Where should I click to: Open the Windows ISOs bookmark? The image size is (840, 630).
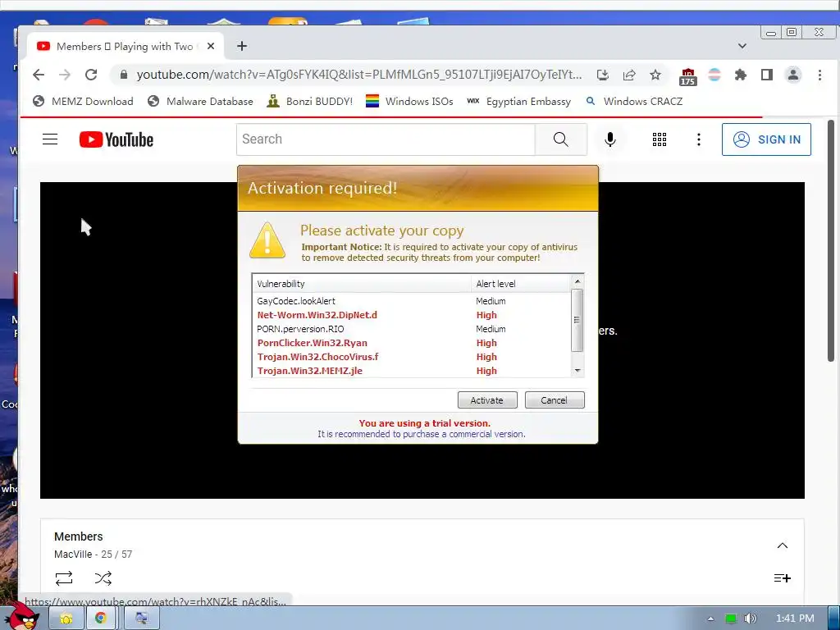[410, 101]
